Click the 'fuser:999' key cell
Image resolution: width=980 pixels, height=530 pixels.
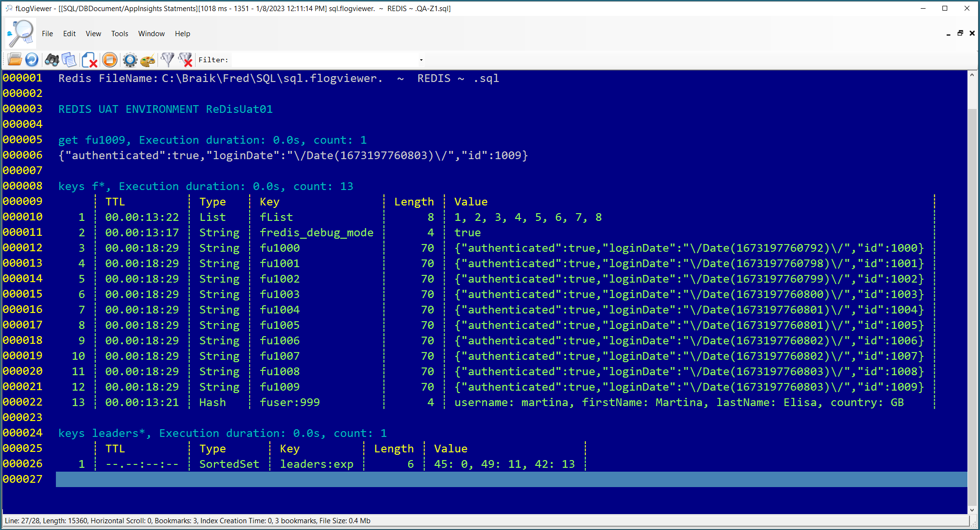290,402
